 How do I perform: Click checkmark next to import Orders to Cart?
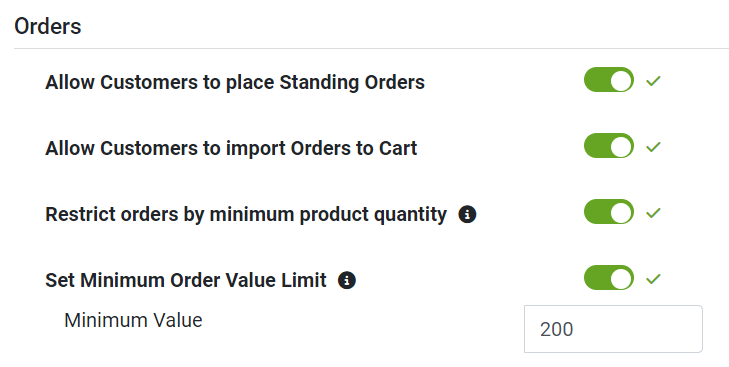click(x=653, y=147)
